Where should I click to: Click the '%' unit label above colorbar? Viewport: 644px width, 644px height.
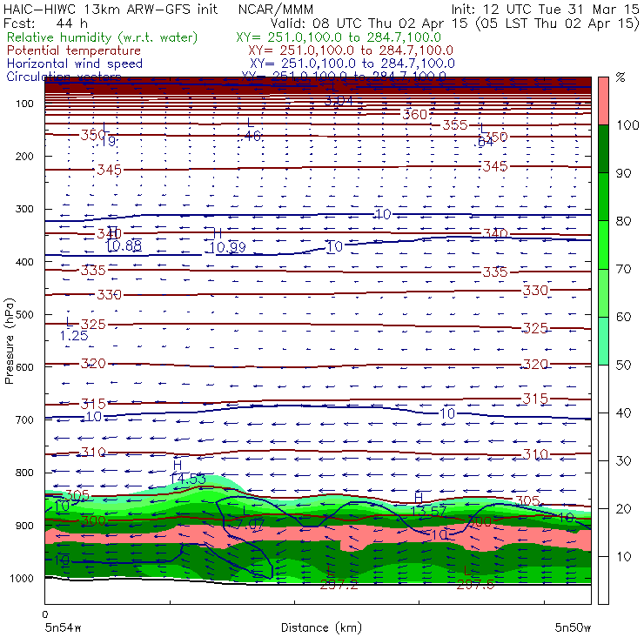pos(621,77)
